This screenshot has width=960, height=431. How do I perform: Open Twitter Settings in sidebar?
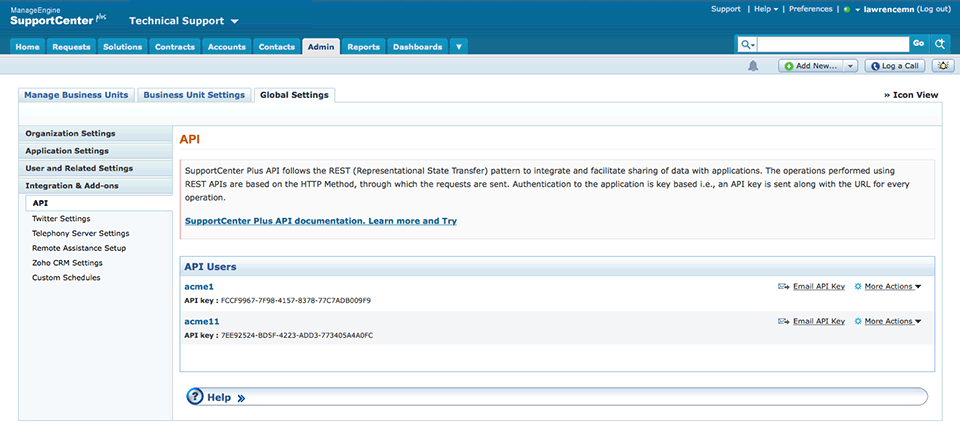61,219
